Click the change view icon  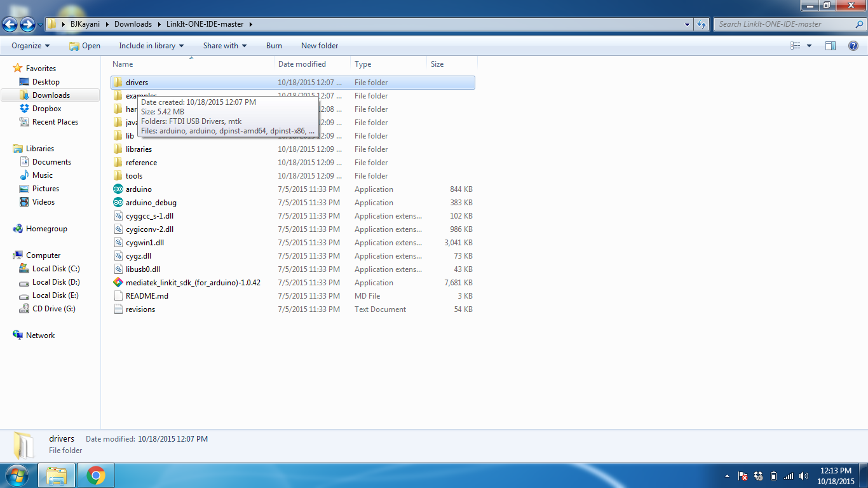click(x=796, y=46)
